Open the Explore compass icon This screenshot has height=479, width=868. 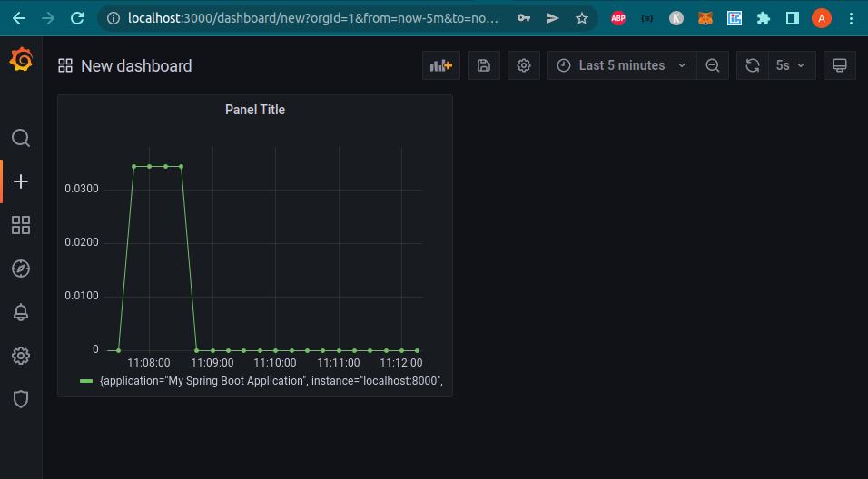[x=21, y=269]
